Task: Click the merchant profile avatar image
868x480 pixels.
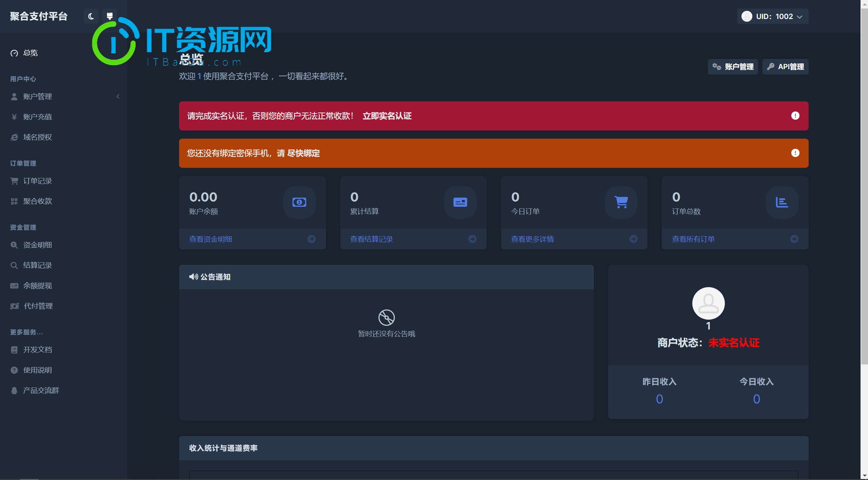Action: [x=708, y=303]
